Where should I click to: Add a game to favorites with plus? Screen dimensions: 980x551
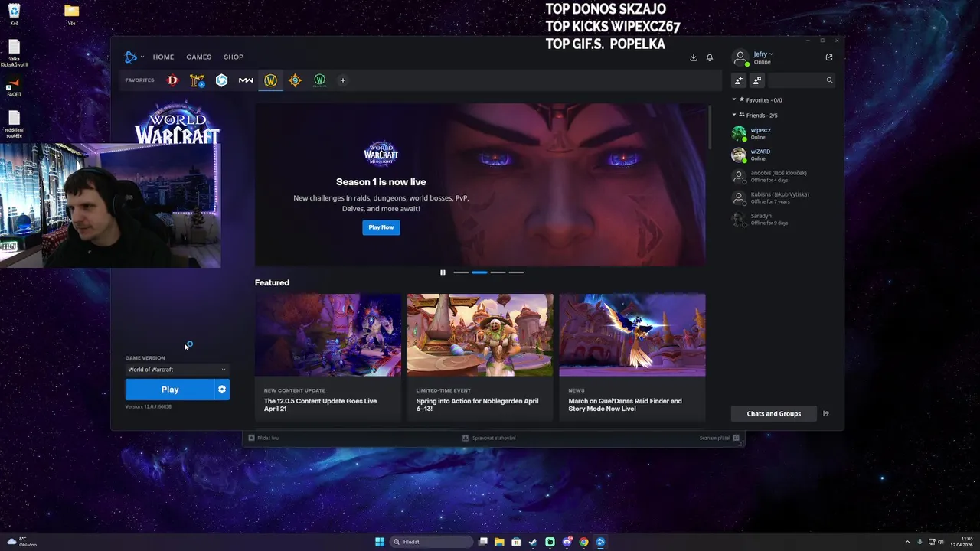pyautogui.click(x=342, y=80)
